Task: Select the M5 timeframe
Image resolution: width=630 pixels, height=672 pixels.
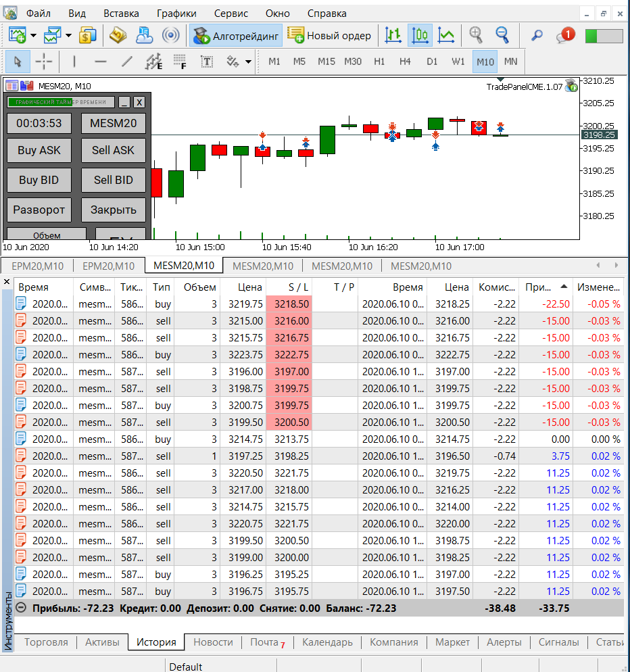Action: point(299,62)
